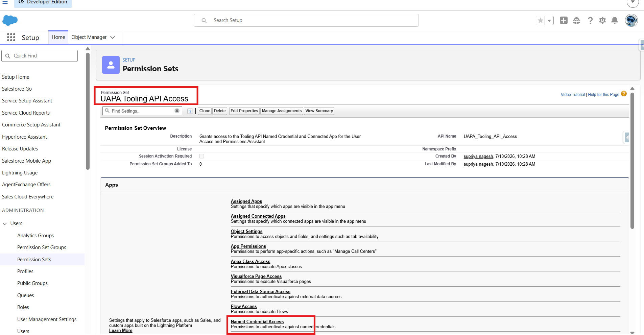This screenshot has height=335, width=644.
Task: Click the Permission Sets header icon
Action: [x=111, y=65]
